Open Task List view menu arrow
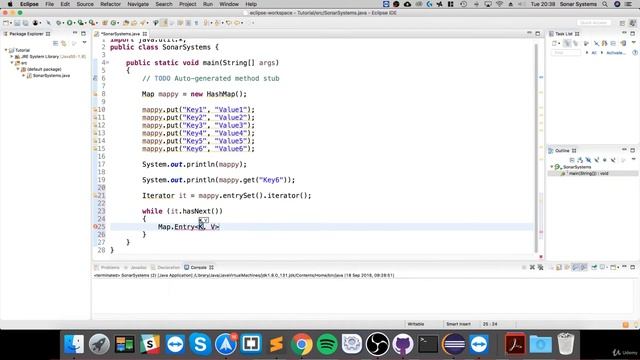Screen dimensions: 640x360 633,43
